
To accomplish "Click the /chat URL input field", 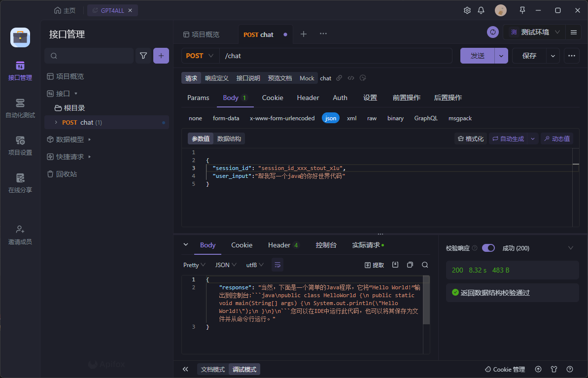I will tap(336, 56).
